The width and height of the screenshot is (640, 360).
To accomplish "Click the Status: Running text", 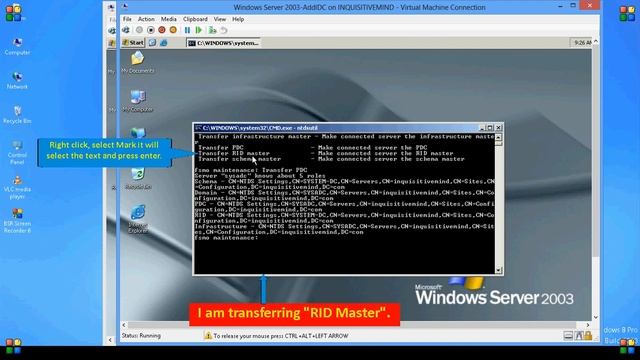I will [x=141, y=336].
